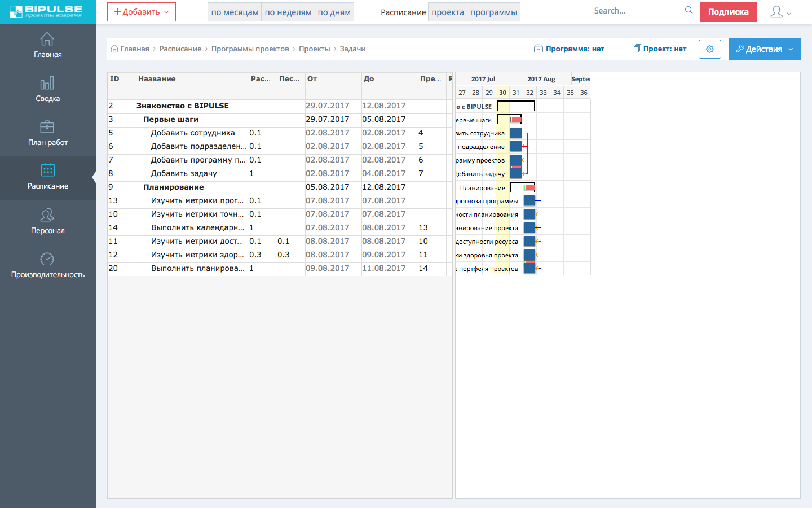Open Расписание calendar icon in sidebar
812x508 pixels.
tap(47, 170)
